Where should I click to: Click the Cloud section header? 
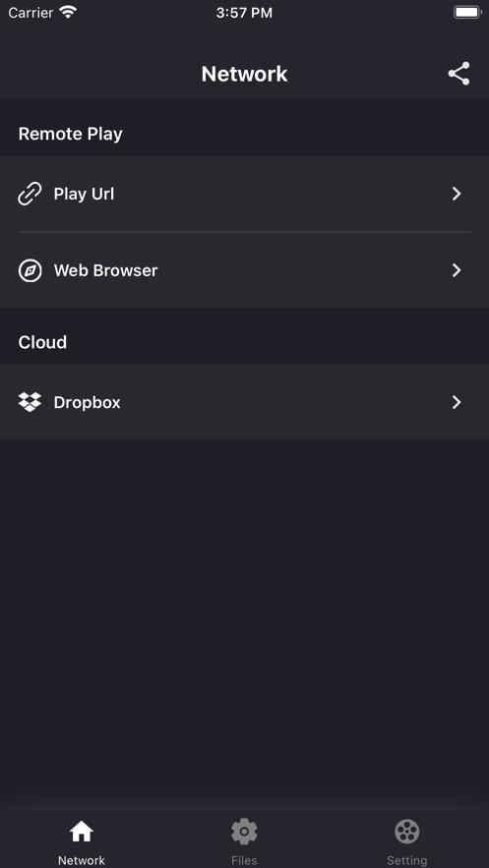click(42, 342)
